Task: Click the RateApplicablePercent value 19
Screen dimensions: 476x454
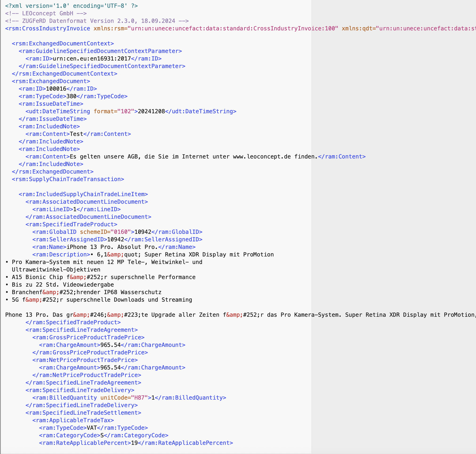Action: click(x=134, y=443)
